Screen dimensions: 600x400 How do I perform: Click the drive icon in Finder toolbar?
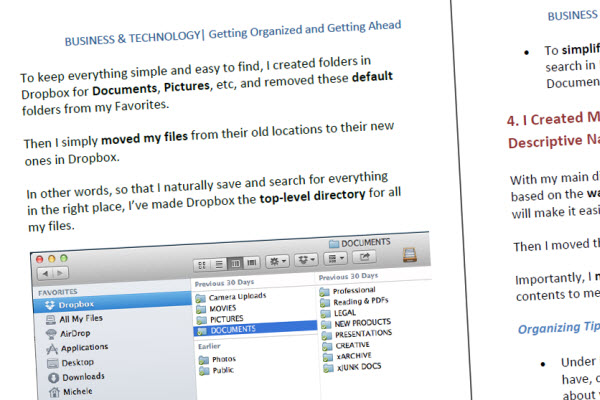(409, 254)
